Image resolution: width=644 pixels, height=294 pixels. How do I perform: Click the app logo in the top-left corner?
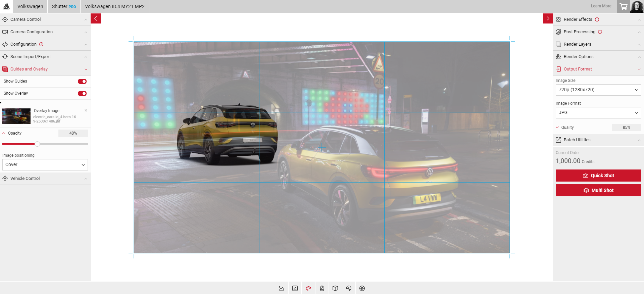6,6
